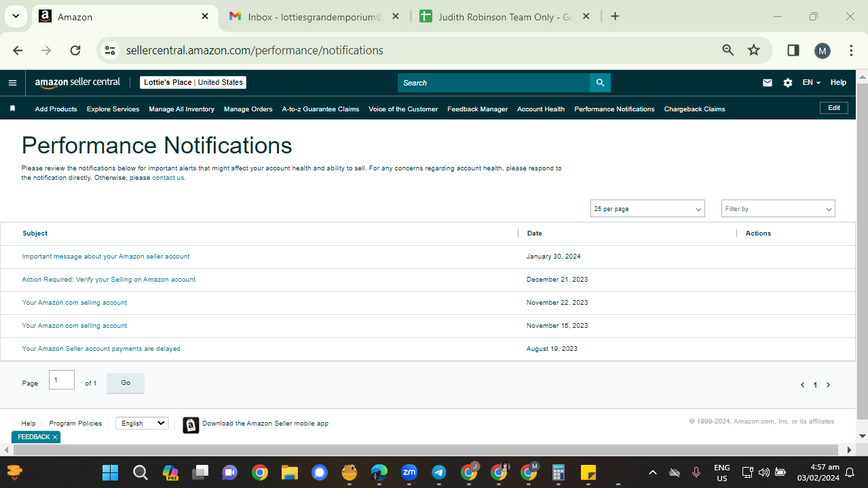
Task: Open Windows Start menu
Action: tap(110, 472)
